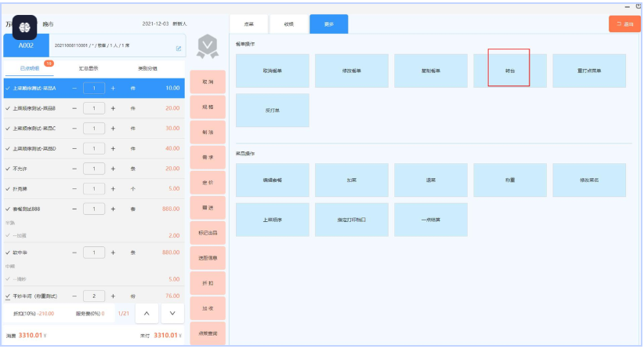Open the A002 table selector
The image size is (644, 349).
click(26, 46)
